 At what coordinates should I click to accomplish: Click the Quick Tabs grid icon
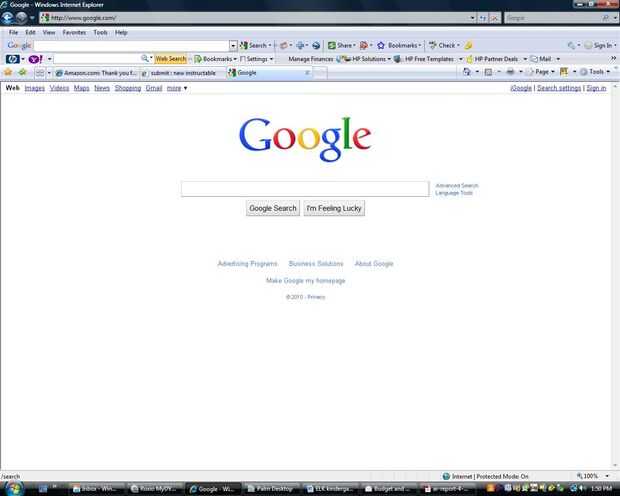[40, 73]
